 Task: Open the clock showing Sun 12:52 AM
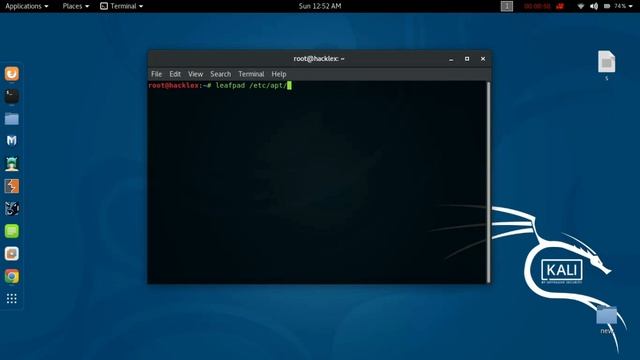(x=320, y=6)
